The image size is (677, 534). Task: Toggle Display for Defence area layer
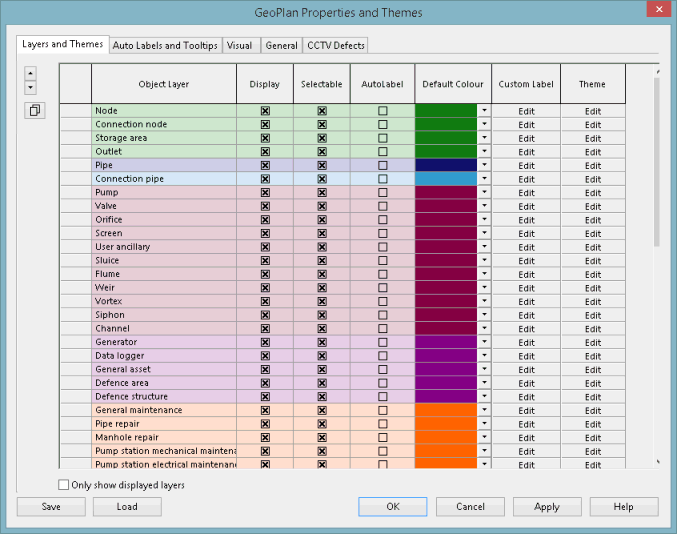coord(265,383)
